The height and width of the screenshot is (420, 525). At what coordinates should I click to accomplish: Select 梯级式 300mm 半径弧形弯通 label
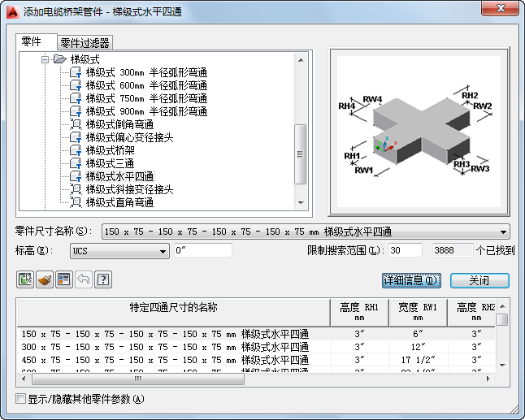(x=146, y=72)
